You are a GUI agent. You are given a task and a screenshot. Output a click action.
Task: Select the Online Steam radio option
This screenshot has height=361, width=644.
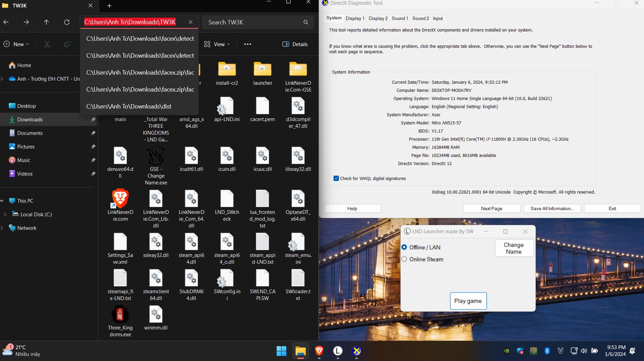click(x=404, y=259)
